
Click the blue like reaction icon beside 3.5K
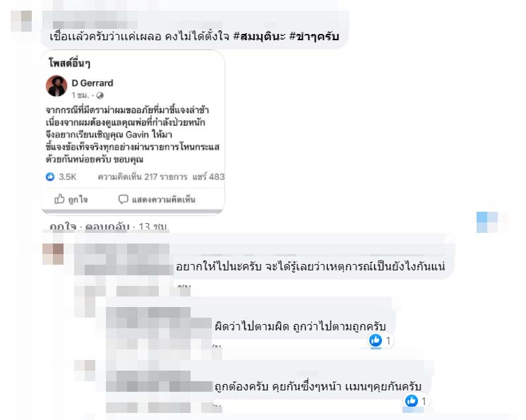coord(50,176)
